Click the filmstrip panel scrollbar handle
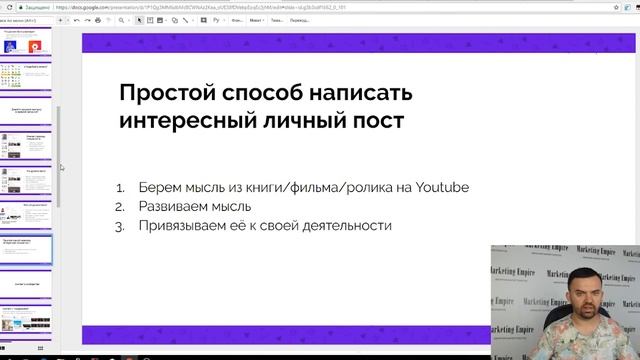This screenshot has width=640, height=360. coord(58,157)
